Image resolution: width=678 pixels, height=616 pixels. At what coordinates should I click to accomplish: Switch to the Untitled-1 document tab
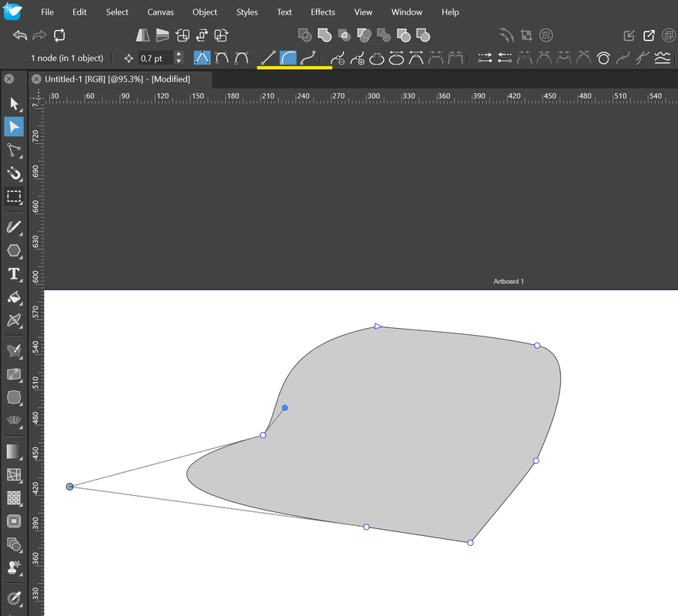pos(117,79)
